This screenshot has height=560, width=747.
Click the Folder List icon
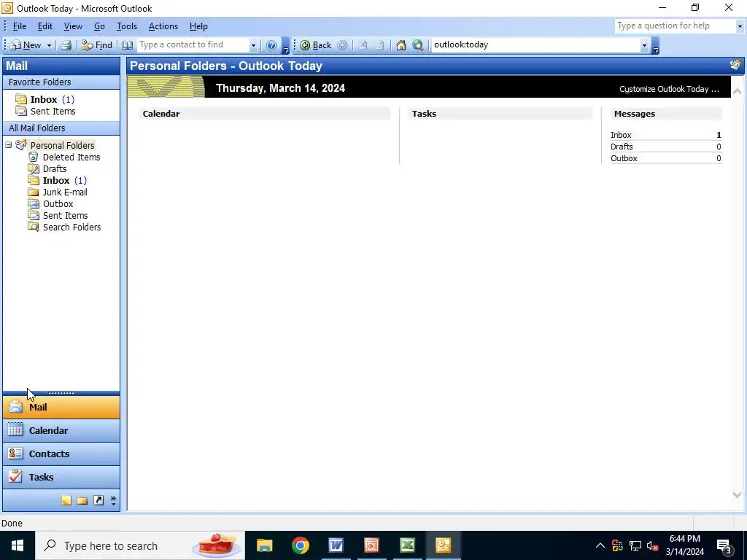click(x=82, y=500)
